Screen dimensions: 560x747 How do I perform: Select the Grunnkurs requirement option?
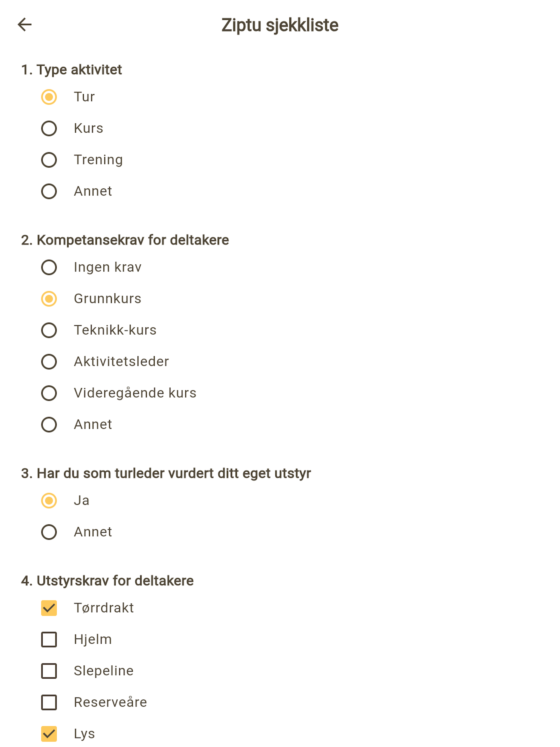49,299
